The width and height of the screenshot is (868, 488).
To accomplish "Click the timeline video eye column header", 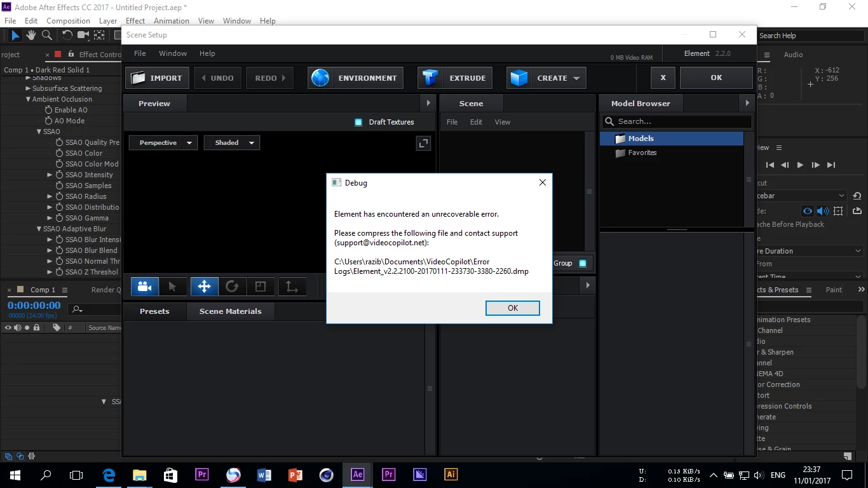I will (x=8, y=328).
